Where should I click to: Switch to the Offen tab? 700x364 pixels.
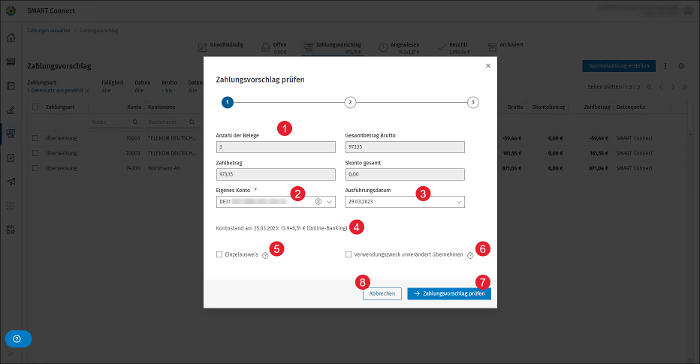tap(274, 48)
